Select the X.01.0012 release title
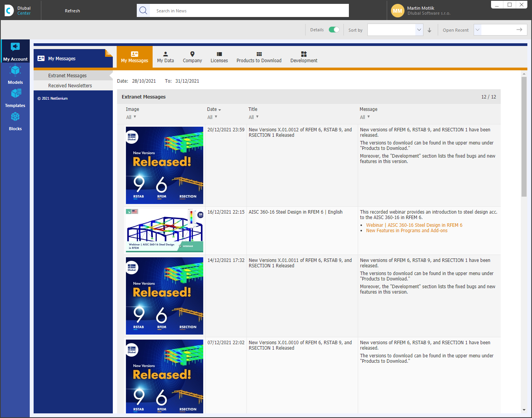The image size is (532, 418). 300,133
